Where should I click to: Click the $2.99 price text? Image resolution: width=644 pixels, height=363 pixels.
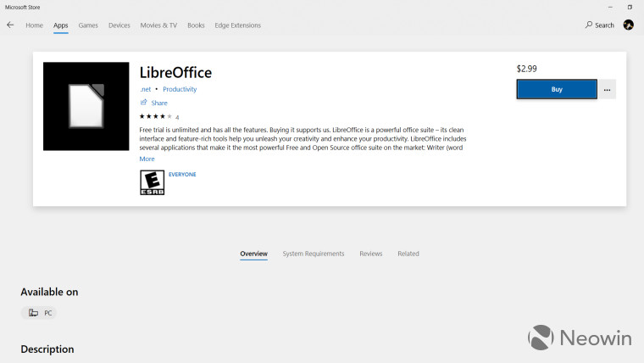(x=526, y=69)
